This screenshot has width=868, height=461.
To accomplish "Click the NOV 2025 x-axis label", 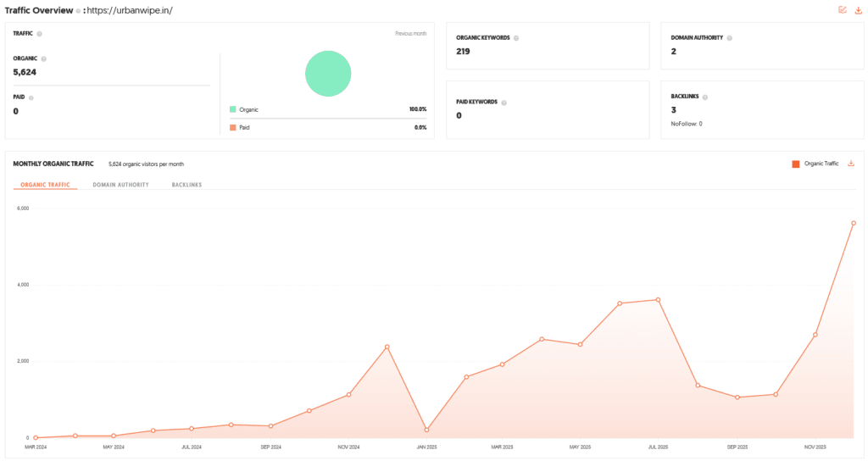I will point(815,447).
